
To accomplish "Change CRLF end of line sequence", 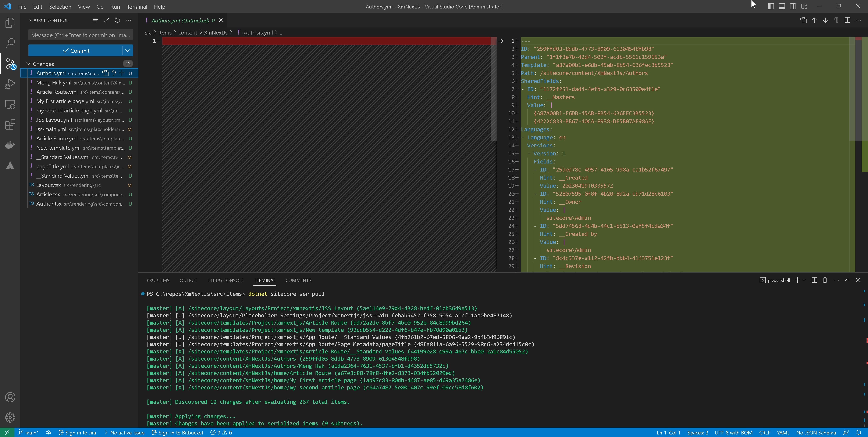I will pyautogui.click(x=765, y=433).
